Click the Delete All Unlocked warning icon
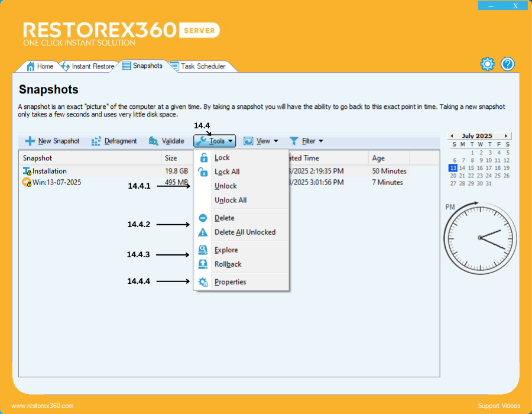532x414 pixels. click(203, 232)
